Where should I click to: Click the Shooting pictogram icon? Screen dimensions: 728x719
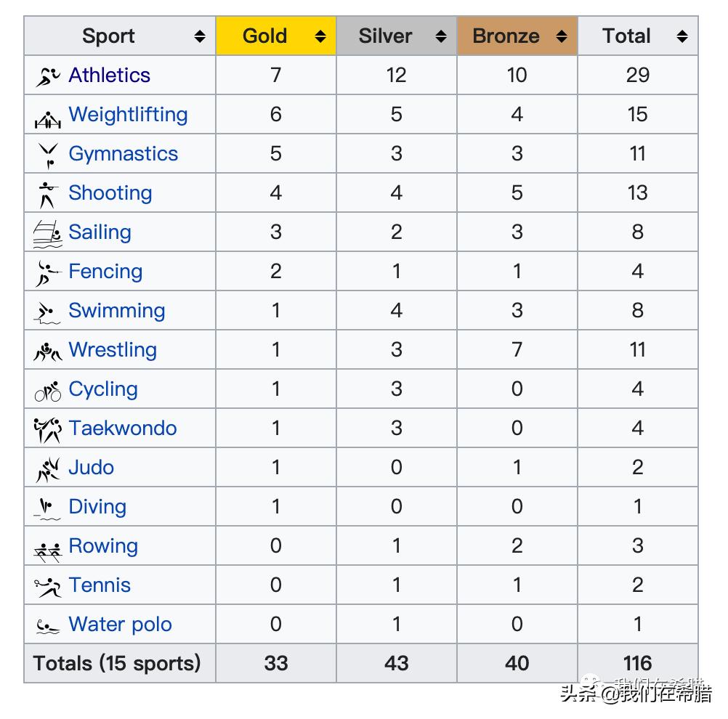coord(48,195)
